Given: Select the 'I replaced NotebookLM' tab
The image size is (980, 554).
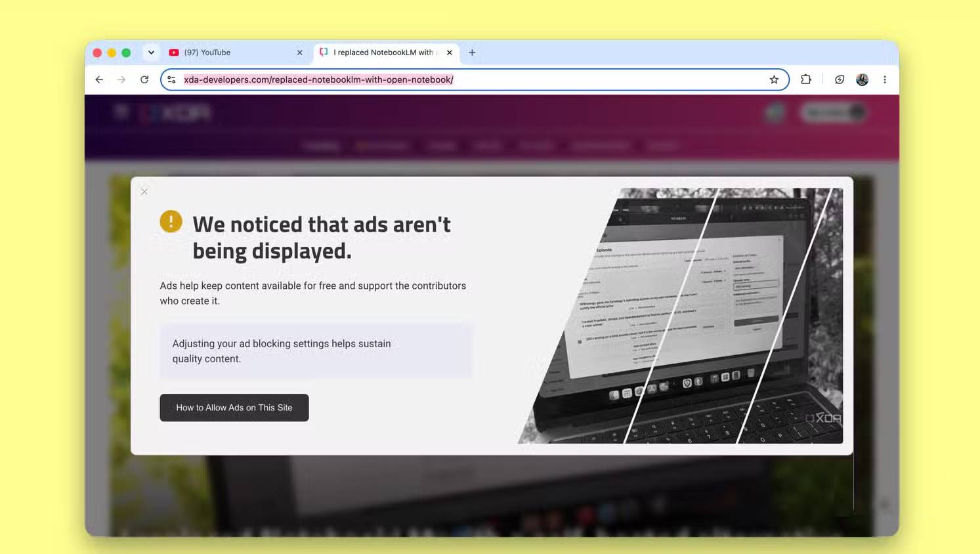Looking at the screenshot, I should tap(386, 53).
